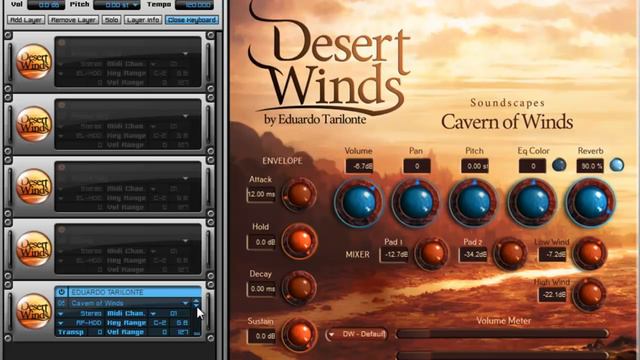Click the Close Keyboard button
Viewport: 640px width, 360px height.
click(192, 20)
